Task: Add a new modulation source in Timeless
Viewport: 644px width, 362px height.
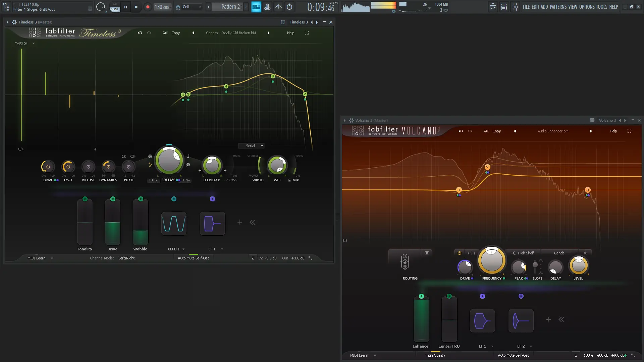Action: coord(240,222)
